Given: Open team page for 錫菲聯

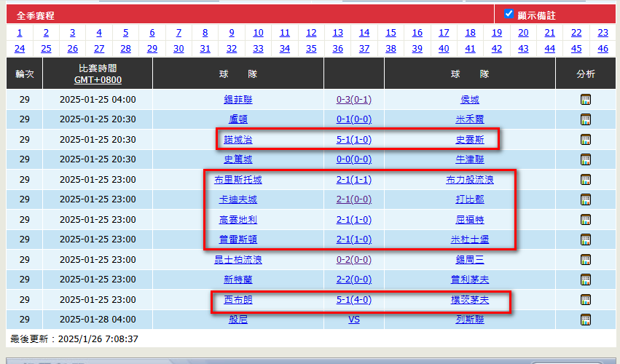Looking at the screenshot, I should pyautogui.click(x=238, y=100).
